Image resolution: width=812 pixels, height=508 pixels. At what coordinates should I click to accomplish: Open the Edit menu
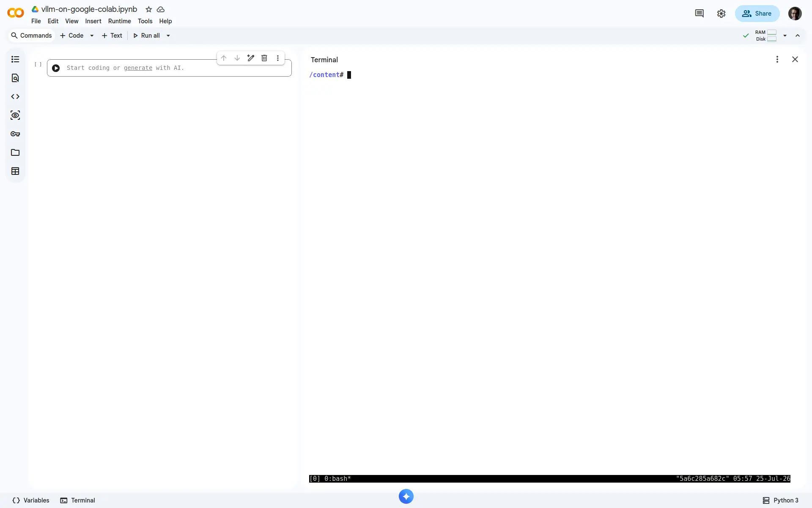pyautogui.click(x=53, y=21)
